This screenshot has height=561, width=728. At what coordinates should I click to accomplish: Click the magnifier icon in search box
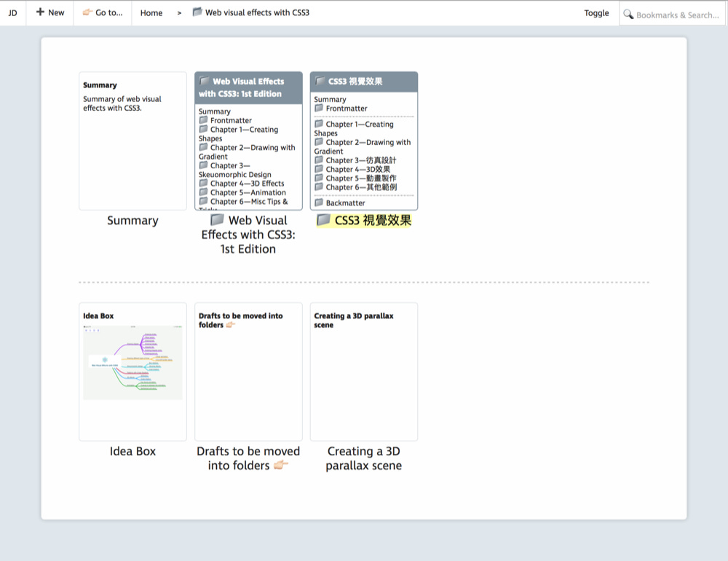[x=628, y=15]
